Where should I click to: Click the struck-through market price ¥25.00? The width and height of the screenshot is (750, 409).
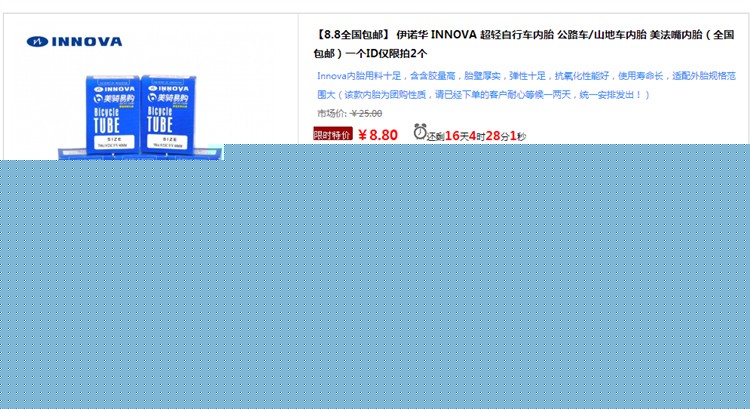point(366,113)
